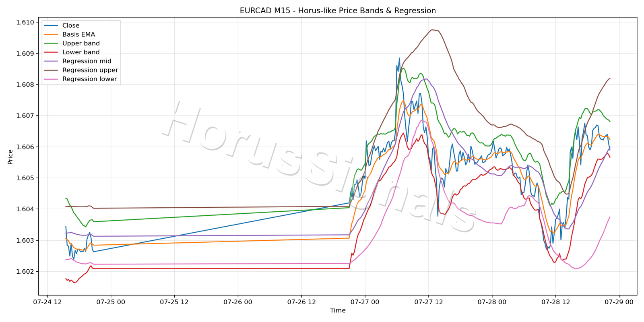644x322 pixels.
Task: Click the brown Regression upper legend swatch
Action: point(51,70)
